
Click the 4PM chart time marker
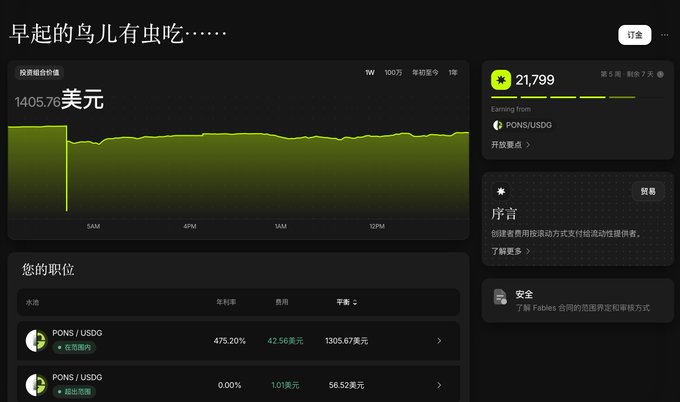[x=190, y=226]
